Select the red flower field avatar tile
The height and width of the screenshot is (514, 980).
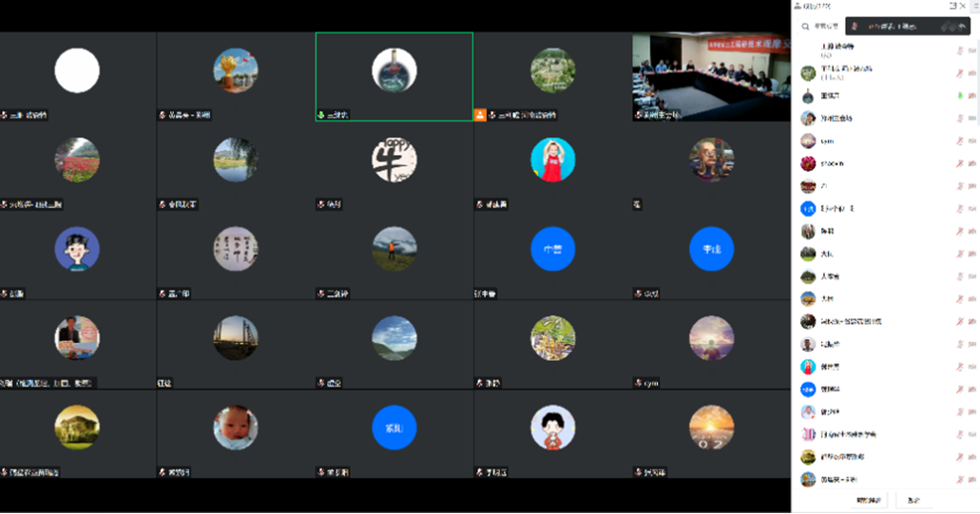(77, 160)
